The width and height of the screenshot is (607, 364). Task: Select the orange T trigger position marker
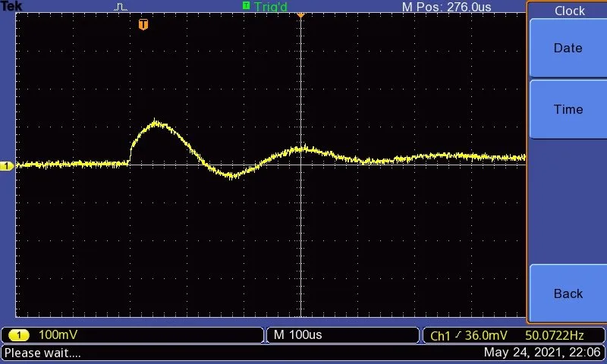pos(143,25)
